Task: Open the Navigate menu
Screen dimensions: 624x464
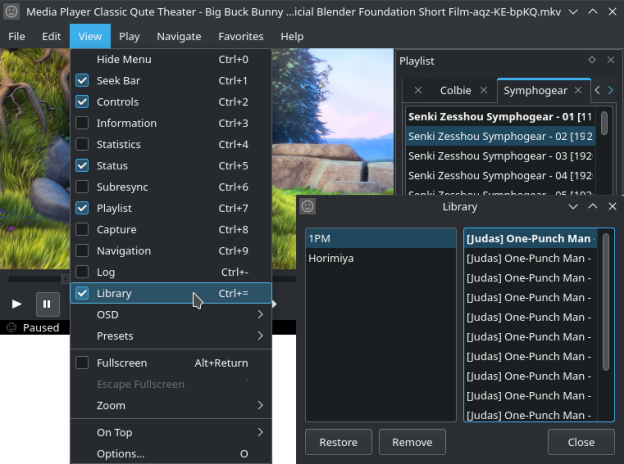Action: point(179,36)
